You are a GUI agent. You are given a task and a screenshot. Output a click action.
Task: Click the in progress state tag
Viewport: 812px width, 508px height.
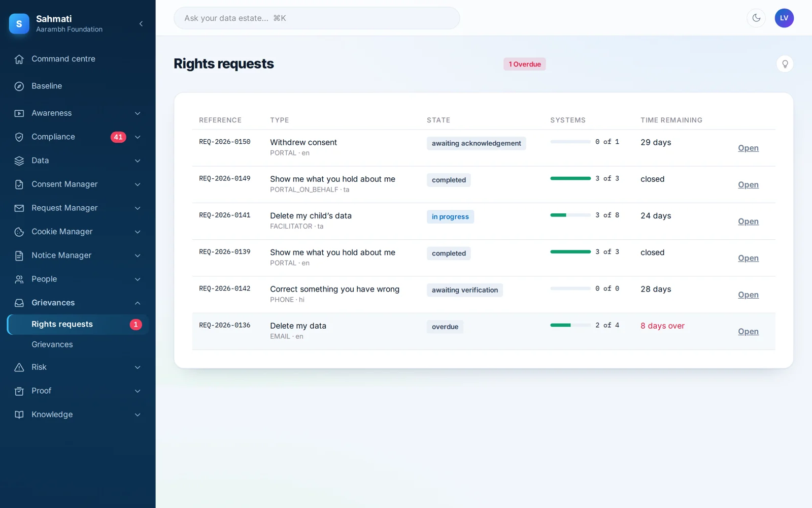click(450, 217)
